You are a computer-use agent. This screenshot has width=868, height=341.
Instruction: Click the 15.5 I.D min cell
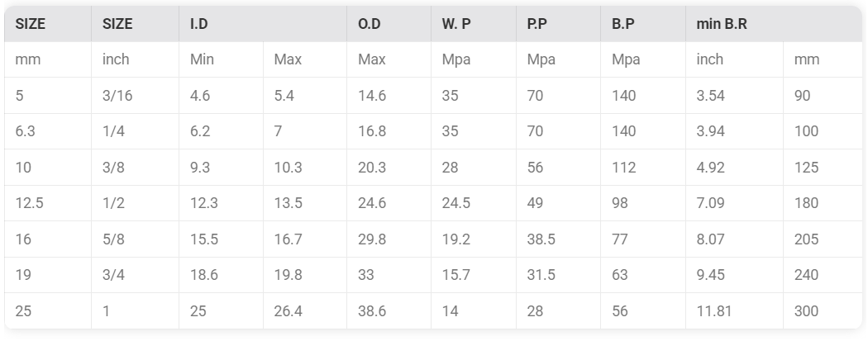point(221,239)
